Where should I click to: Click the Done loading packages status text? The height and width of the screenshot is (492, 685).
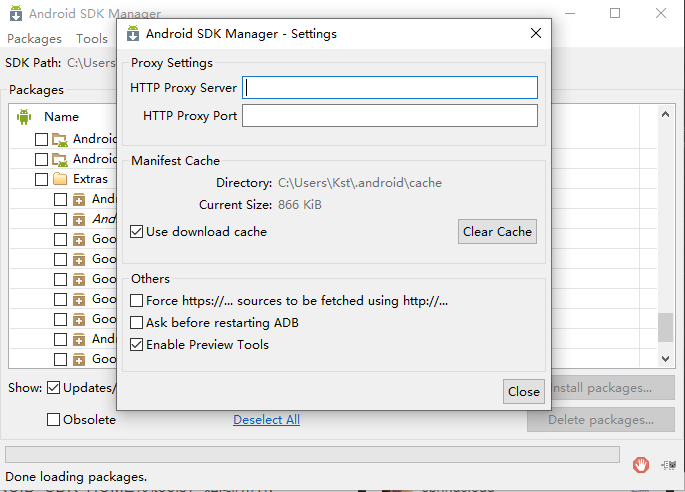point(76,477)
